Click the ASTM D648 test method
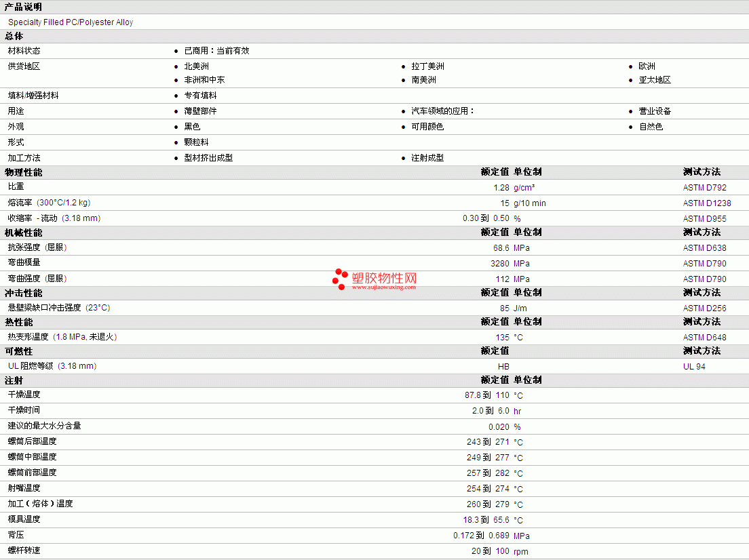 (x=705, y=337)
